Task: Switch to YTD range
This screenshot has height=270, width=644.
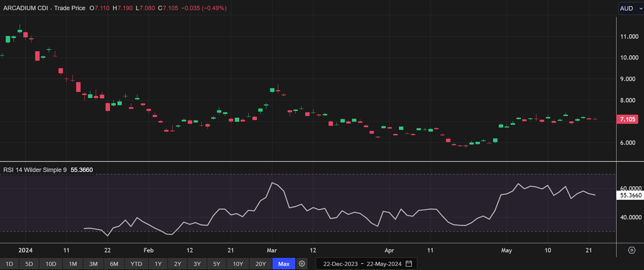Action: coord(136,264)
